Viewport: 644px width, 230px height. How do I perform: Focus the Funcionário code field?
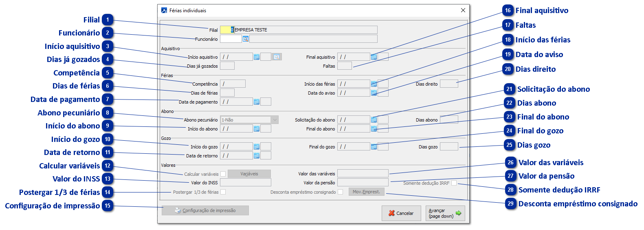click(231, 39)
